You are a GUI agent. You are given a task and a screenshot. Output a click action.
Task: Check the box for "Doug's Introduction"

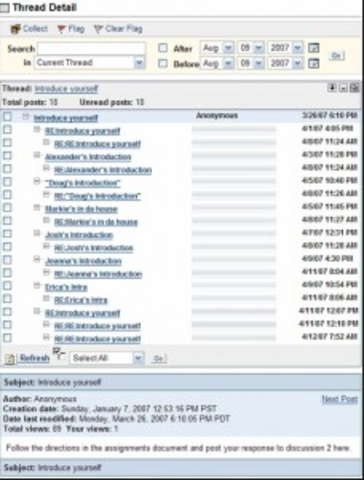point(7,182)
